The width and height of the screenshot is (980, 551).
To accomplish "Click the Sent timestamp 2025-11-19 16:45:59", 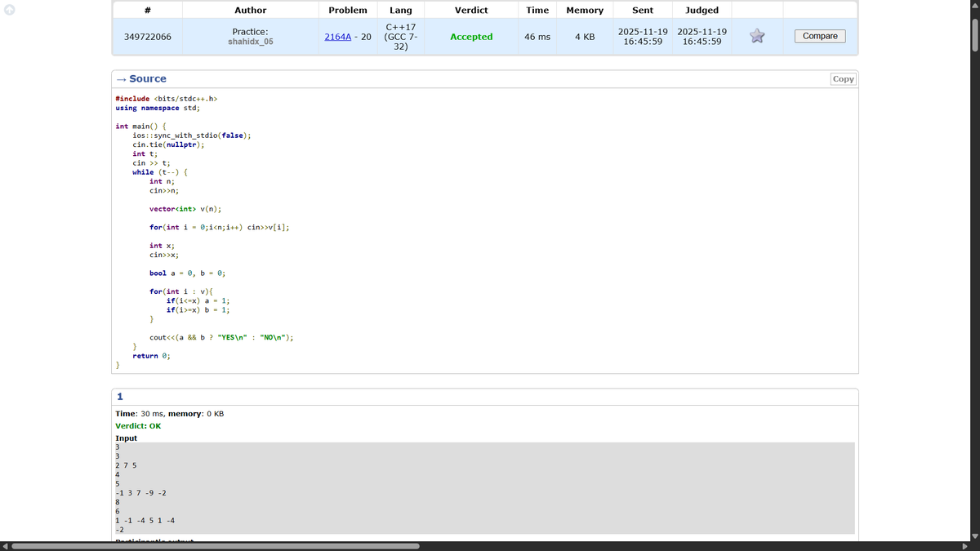I will tap(642, 37).
